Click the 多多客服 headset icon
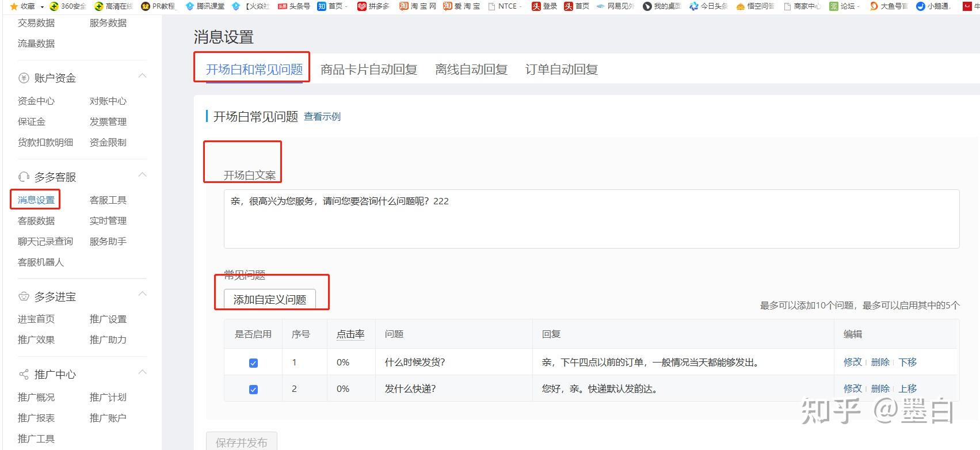980x450 pixels. [x=24, y=177]
